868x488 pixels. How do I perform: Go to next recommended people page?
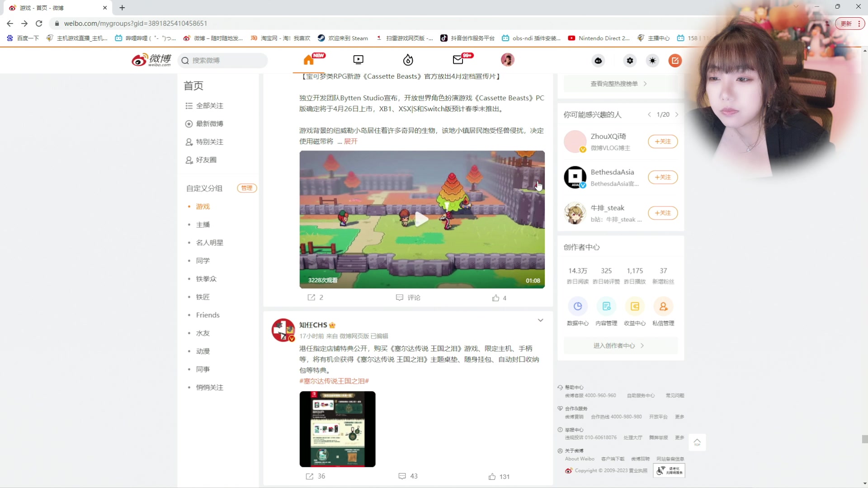click(677, 115)
